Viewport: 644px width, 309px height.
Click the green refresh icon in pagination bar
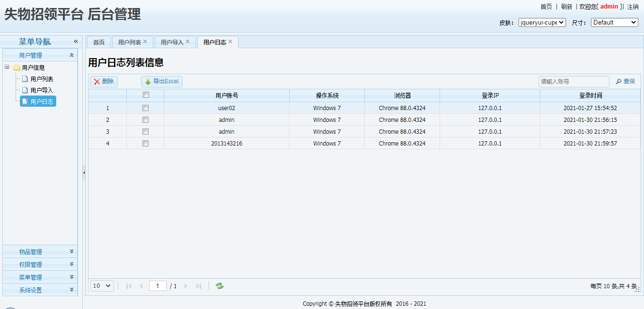(x=220, y=286)
